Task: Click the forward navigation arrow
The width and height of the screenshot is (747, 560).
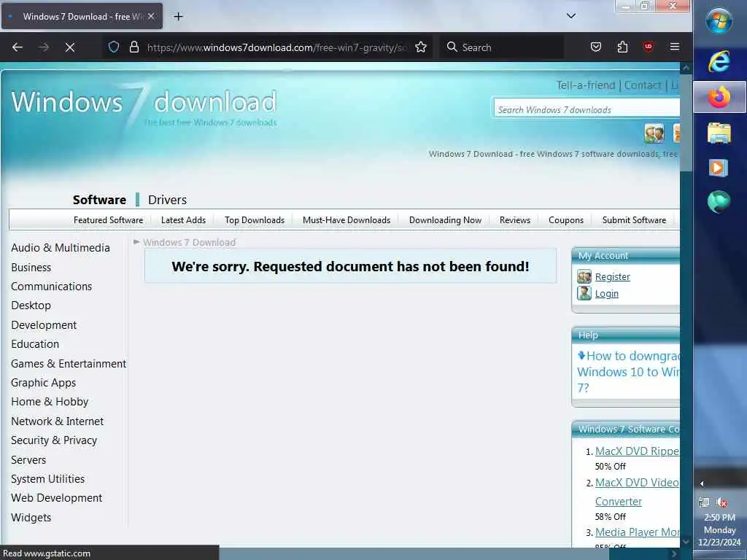Action: [44, 47]
